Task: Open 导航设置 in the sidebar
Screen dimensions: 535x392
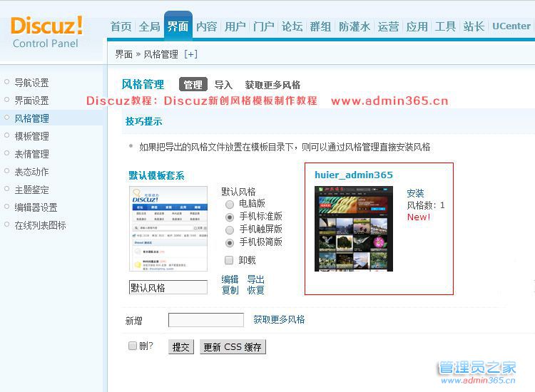Action: (x=31, y=83)
